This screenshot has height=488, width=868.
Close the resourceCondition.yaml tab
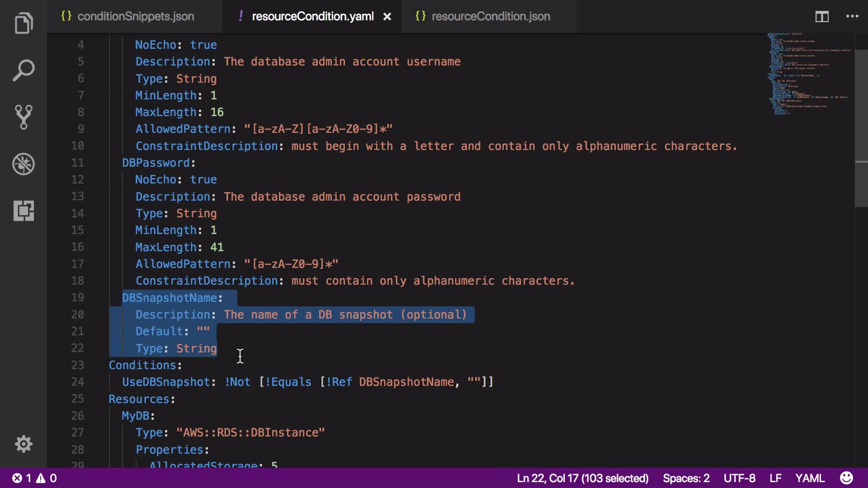tap(387, 17)
